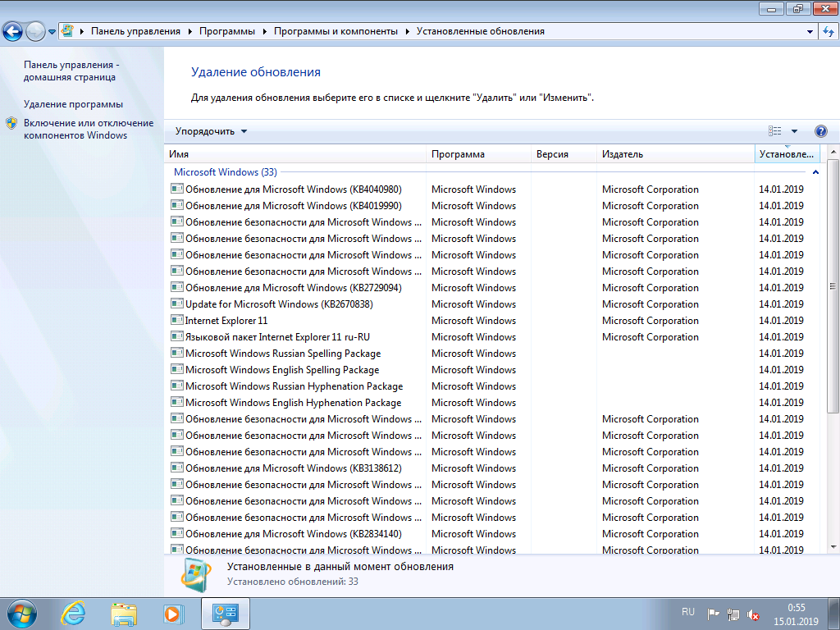
Task: Select 'Программы' breadcrumb item
Action: point(227,31)
